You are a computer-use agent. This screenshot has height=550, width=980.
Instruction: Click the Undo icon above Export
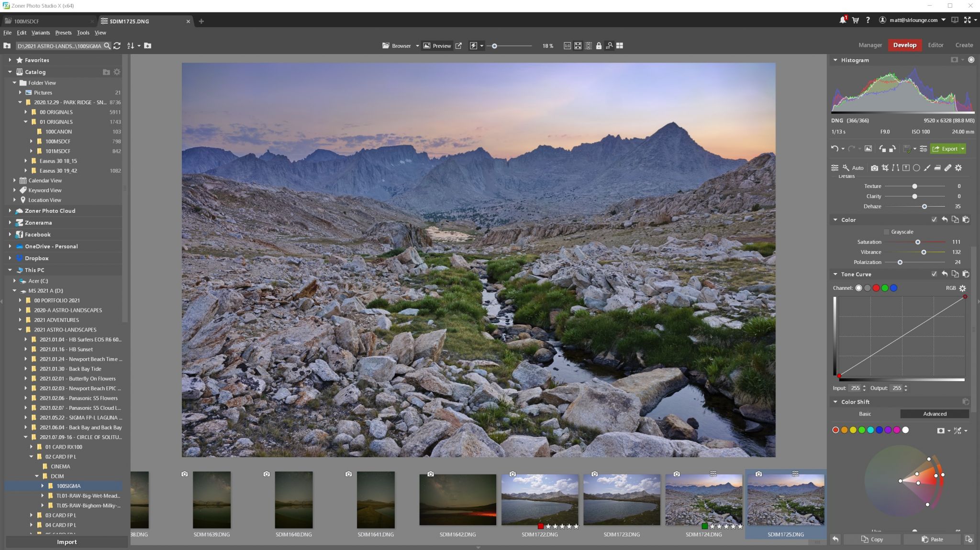point(835,148)
